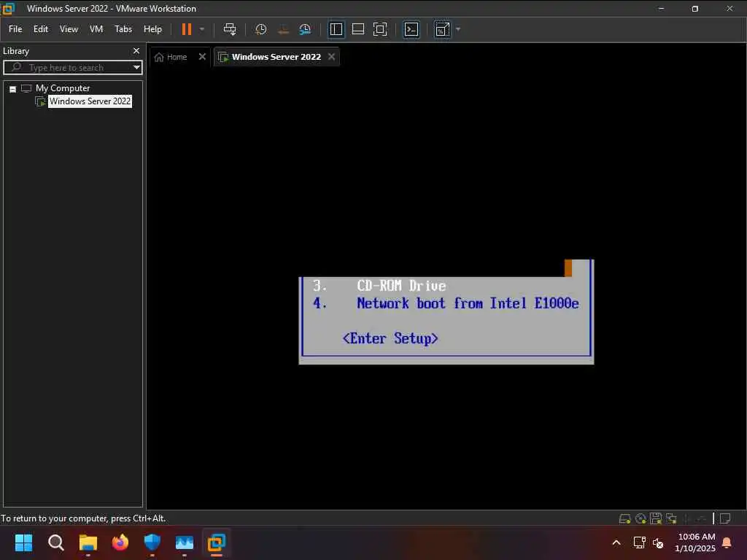Open the View menu
747x560 pixels.
point(69,29)
